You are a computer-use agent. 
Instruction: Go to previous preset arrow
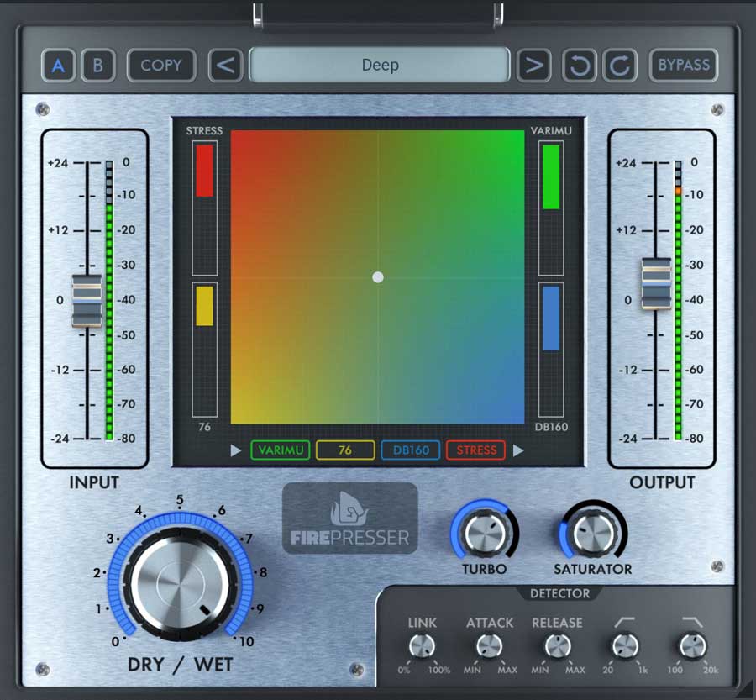point(226,66)
